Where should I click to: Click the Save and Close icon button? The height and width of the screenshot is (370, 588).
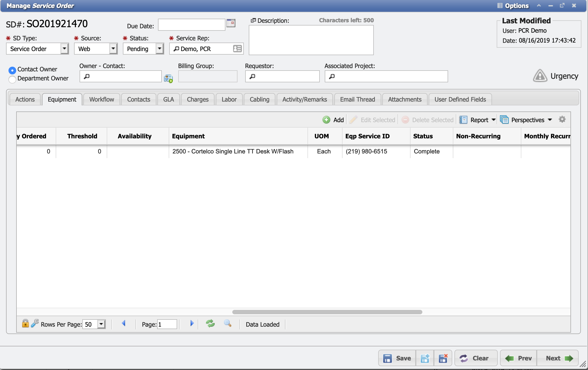point(443,358)
